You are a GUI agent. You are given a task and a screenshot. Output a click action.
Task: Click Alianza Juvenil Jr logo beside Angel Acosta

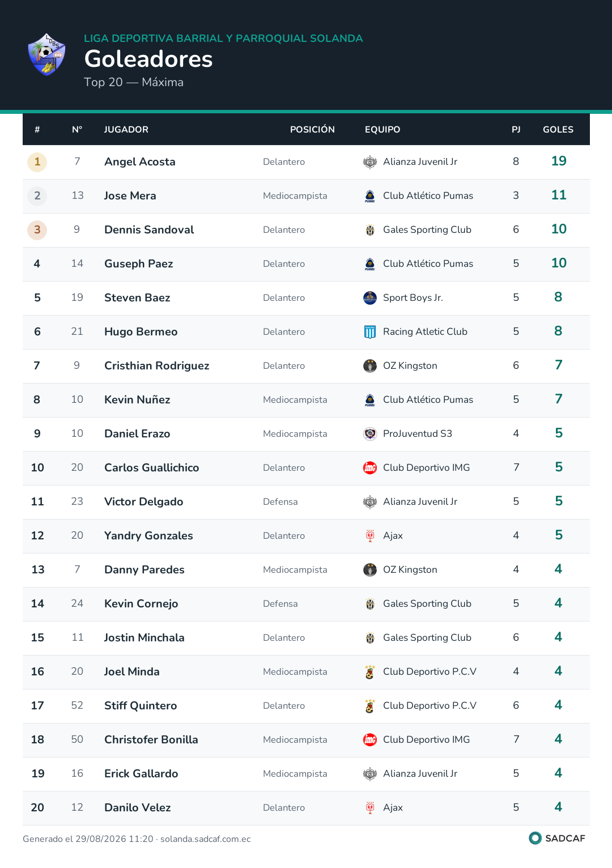click(x=370, y=162)
